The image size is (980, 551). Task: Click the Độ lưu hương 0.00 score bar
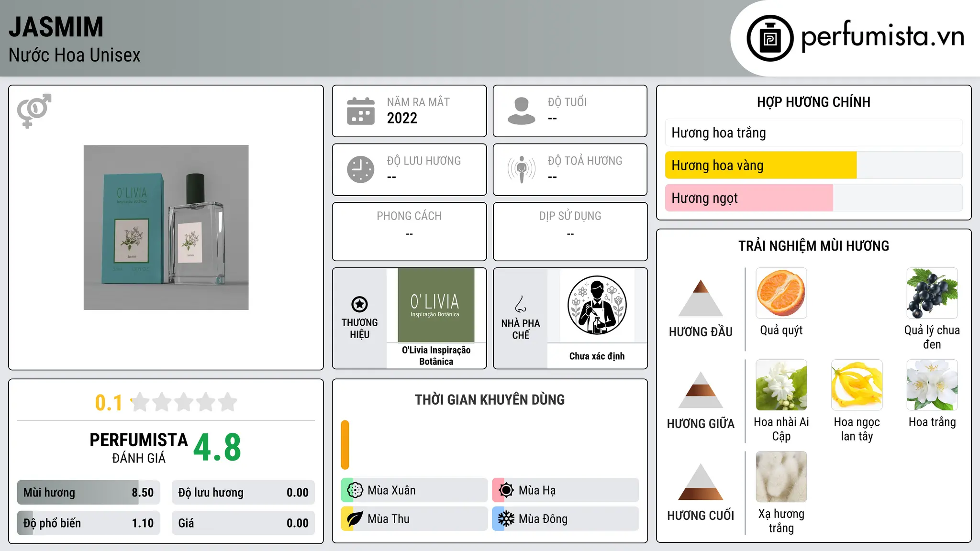tap(243, 492)
